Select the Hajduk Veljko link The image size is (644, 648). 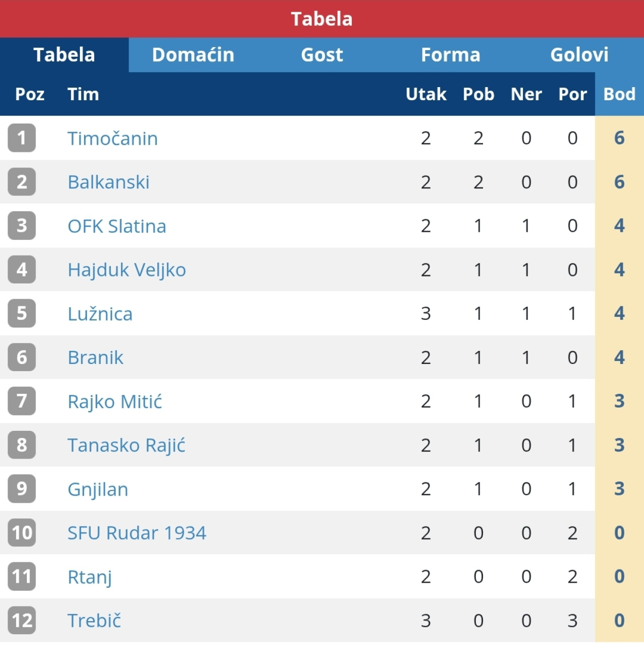coord(127,270)
